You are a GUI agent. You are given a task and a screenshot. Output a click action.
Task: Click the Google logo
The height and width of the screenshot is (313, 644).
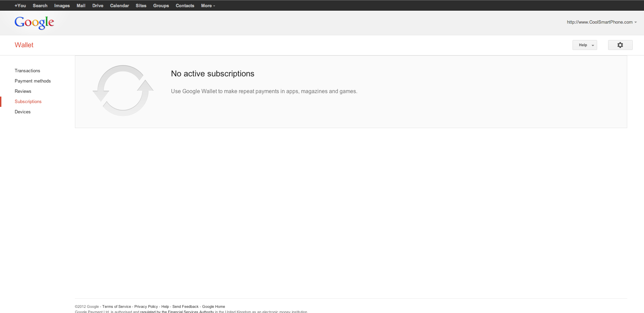(x=34, y=23)
